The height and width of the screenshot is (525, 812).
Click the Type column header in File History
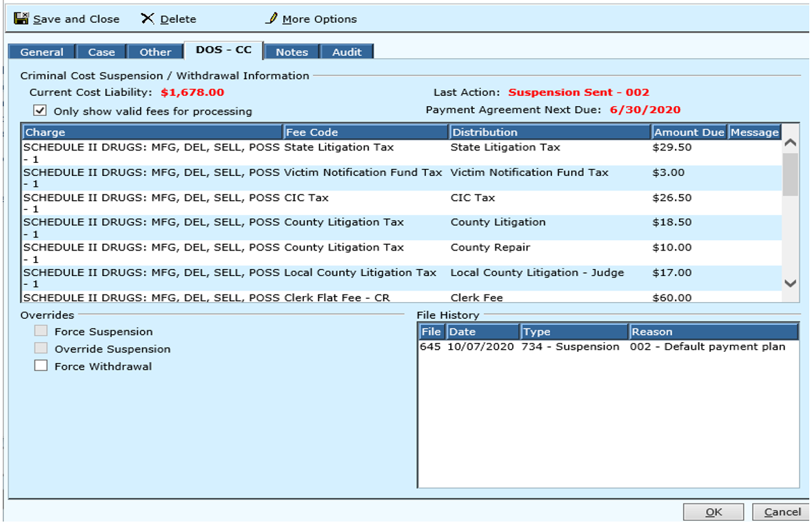pos(574,332)
